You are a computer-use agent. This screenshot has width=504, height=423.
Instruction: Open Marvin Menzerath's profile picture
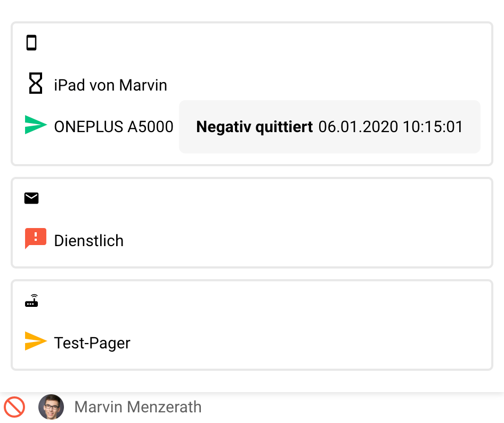tap(51, 407)
